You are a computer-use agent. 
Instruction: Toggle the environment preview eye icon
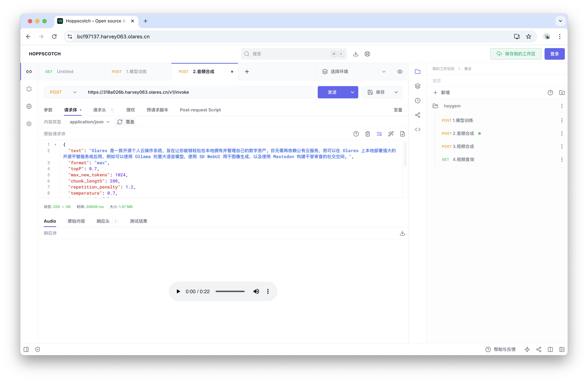(x=400, y=72)
